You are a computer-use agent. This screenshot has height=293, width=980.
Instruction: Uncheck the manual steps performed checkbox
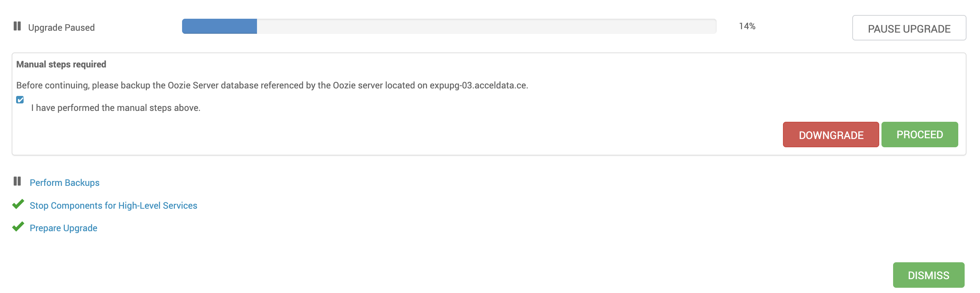20,100
